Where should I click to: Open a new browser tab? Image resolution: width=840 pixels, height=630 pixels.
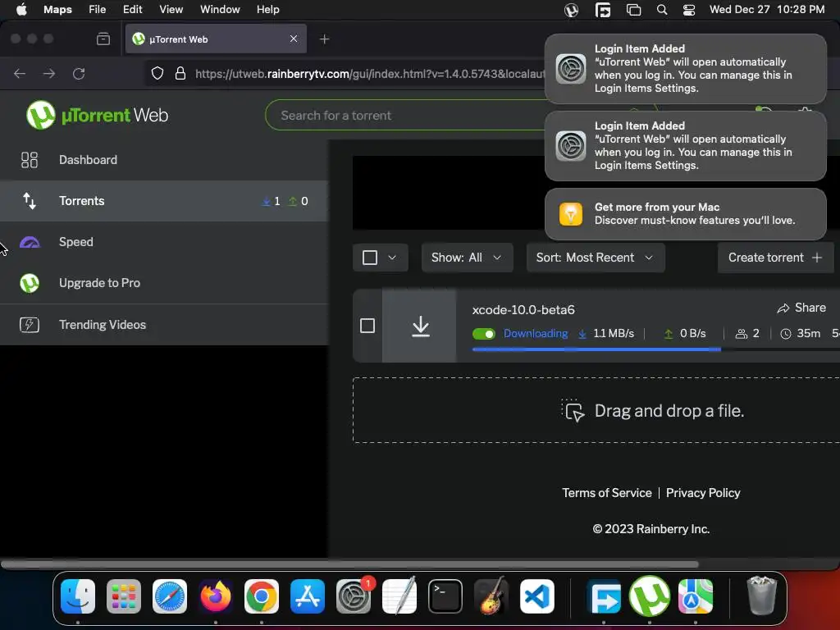click(324, 39)
